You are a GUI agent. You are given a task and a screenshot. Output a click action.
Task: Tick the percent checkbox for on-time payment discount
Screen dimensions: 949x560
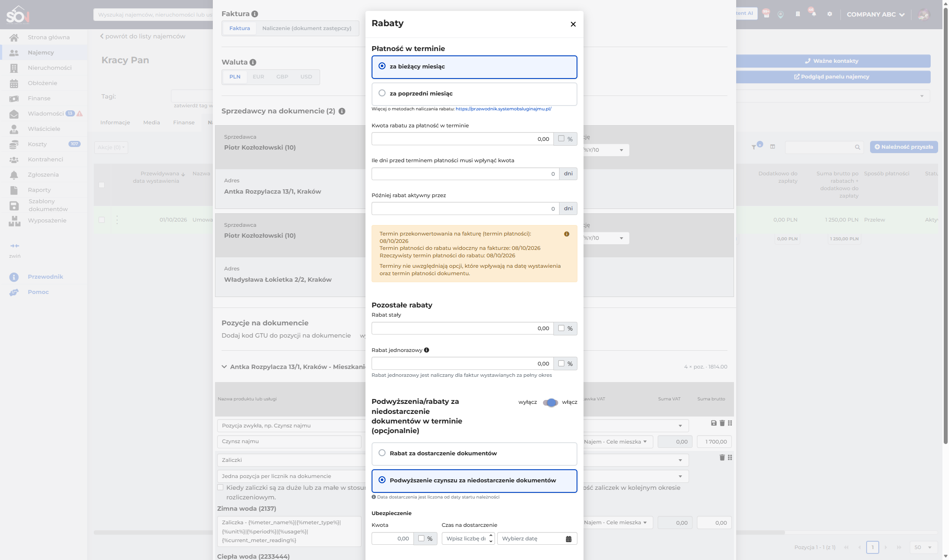pyautogui.click(x=561, y=139)
